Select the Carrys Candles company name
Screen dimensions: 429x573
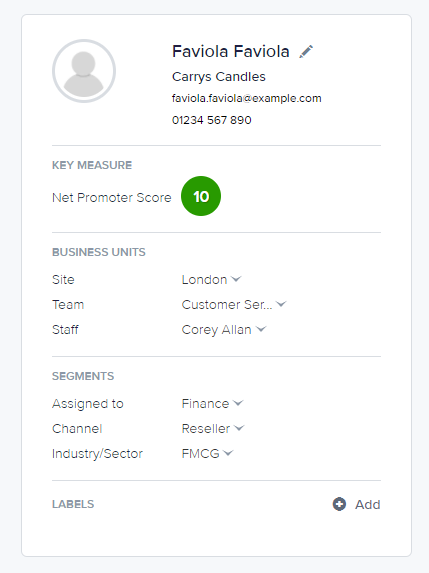coord(219,77)
